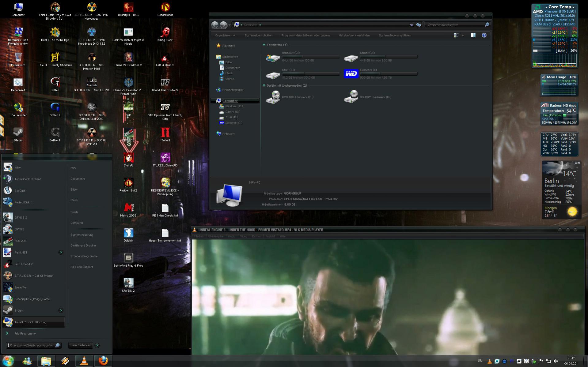Click the Computer durchsuchen search box
Screen dimensions: 588x367
pyautogui.click(x=457, y=25)
